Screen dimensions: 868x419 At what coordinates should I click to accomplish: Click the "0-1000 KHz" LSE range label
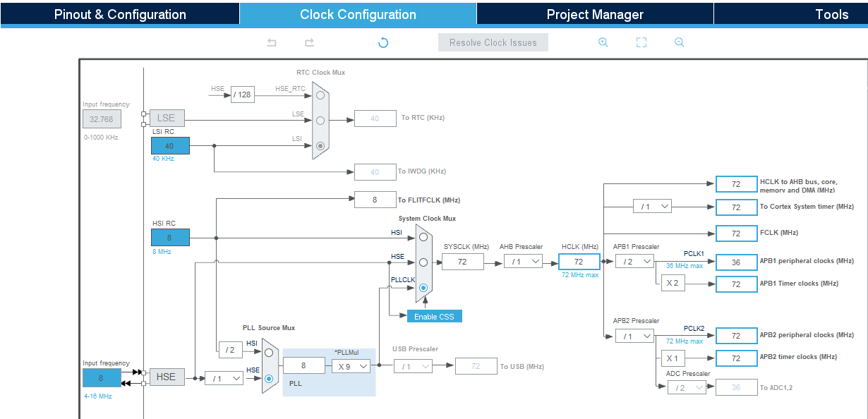click(100, 137)
